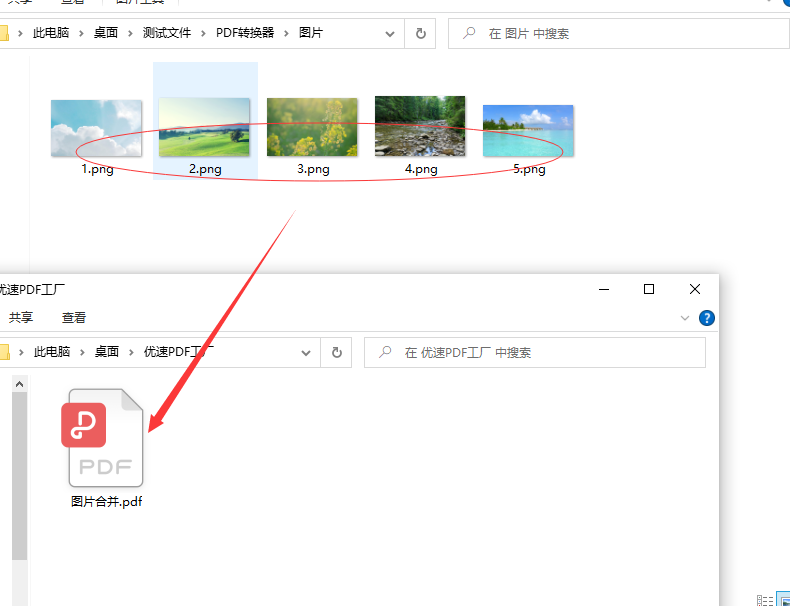Expand ribbon chevron in 优速PDF工厂 window
Screen dimensions: 790x606
[685, 318]
